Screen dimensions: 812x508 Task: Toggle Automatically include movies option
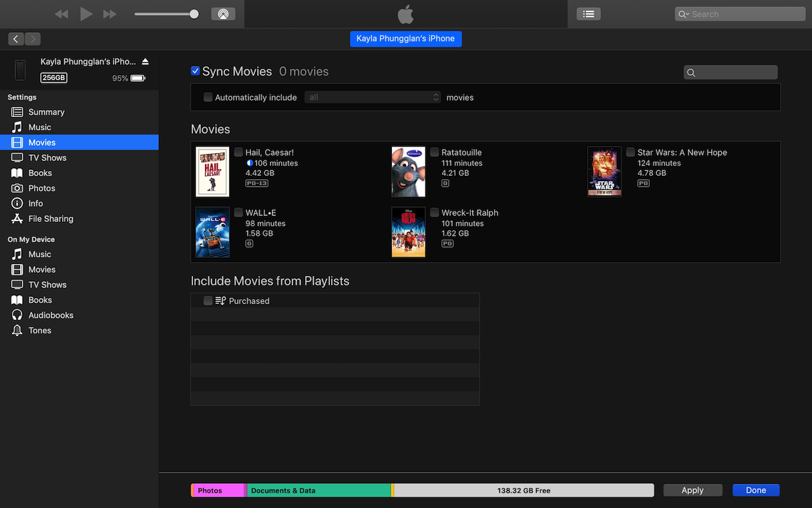coord(208,97)
